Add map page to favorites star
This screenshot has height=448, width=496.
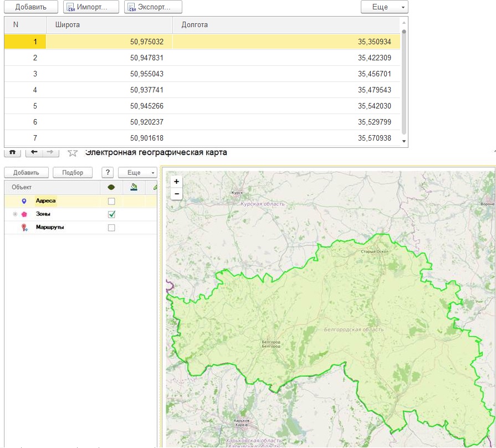[72, 152]
